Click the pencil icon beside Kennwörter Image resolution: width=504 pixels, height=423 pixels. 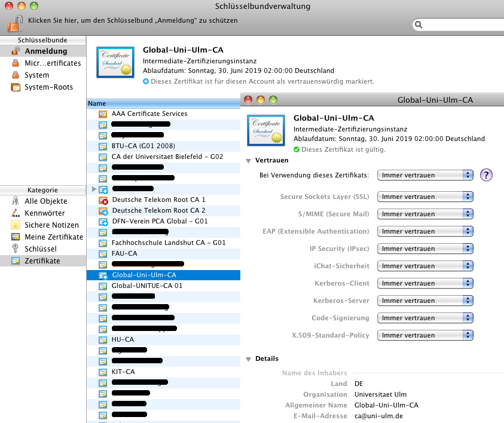[16, 213]
